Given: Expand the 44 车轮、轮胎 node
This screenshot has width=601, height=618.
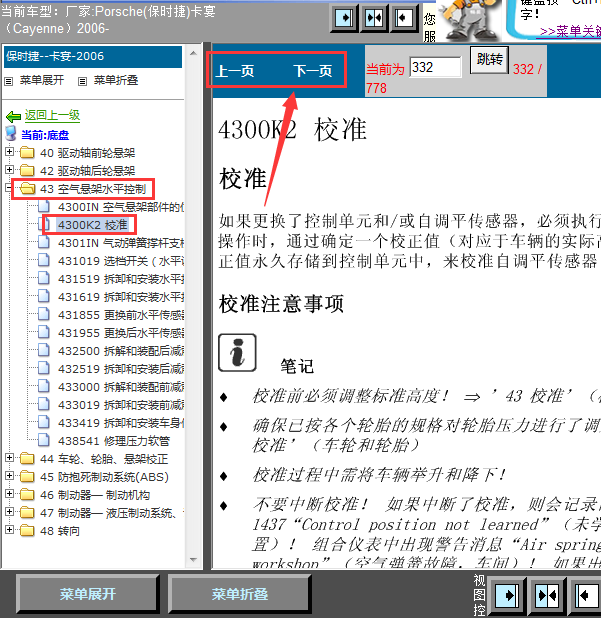Looking at the screenshot, I should (x=9, y=458).
